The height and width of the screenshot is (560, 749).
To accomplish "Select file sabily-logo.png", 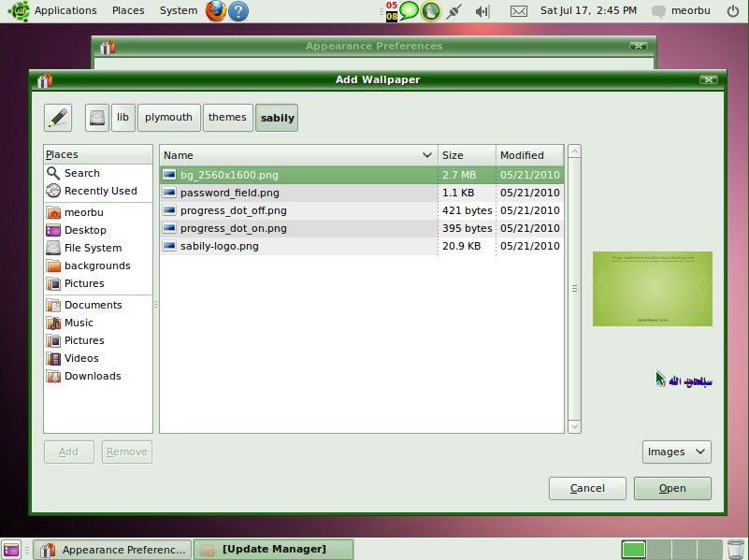I will 362,246.
